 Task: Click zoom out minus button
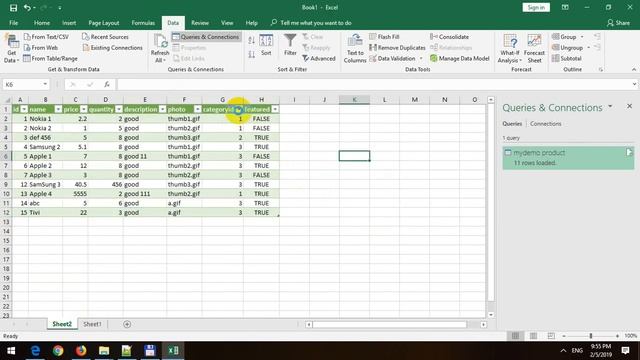(564, 336)
